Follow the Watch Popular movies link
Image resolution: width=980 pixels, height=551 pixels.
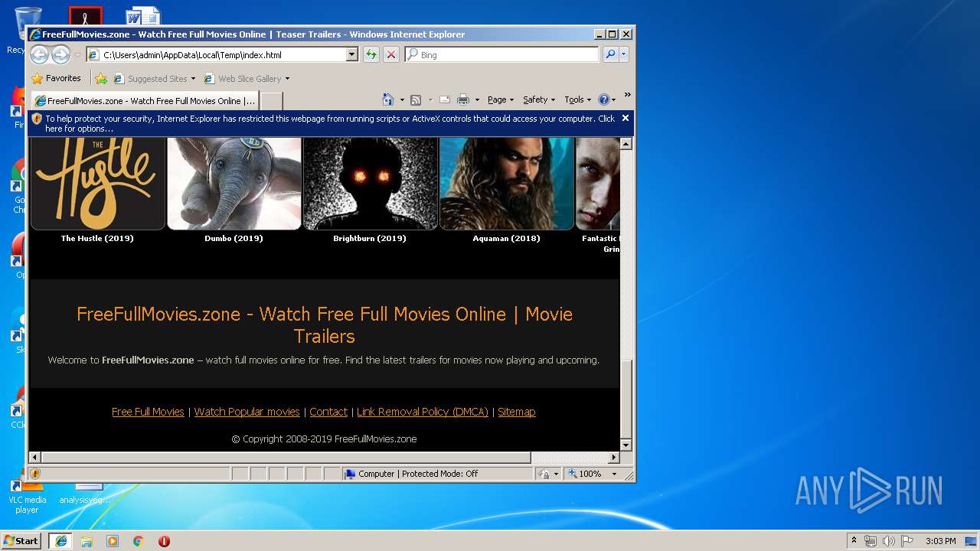[247, 412]
